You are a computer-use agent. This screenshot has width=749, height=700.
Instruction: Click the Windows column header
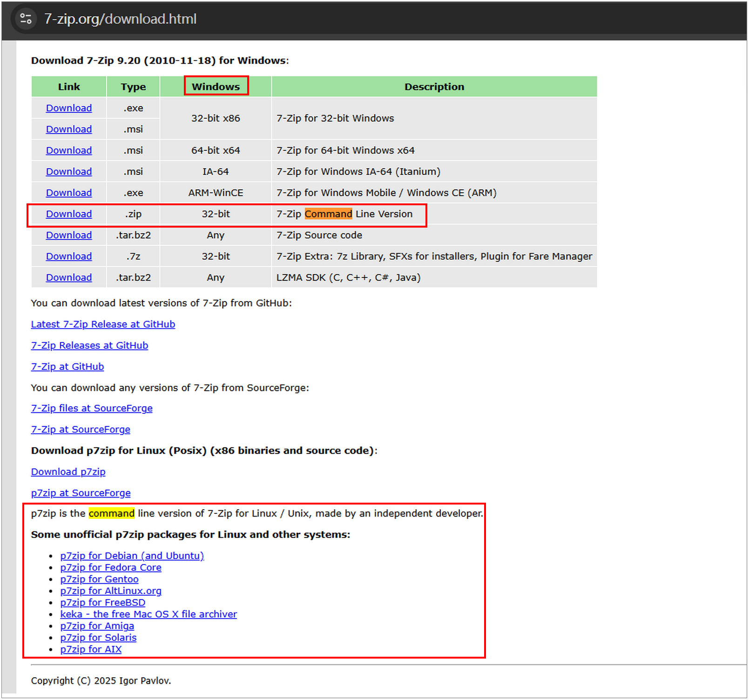point(216,87)
